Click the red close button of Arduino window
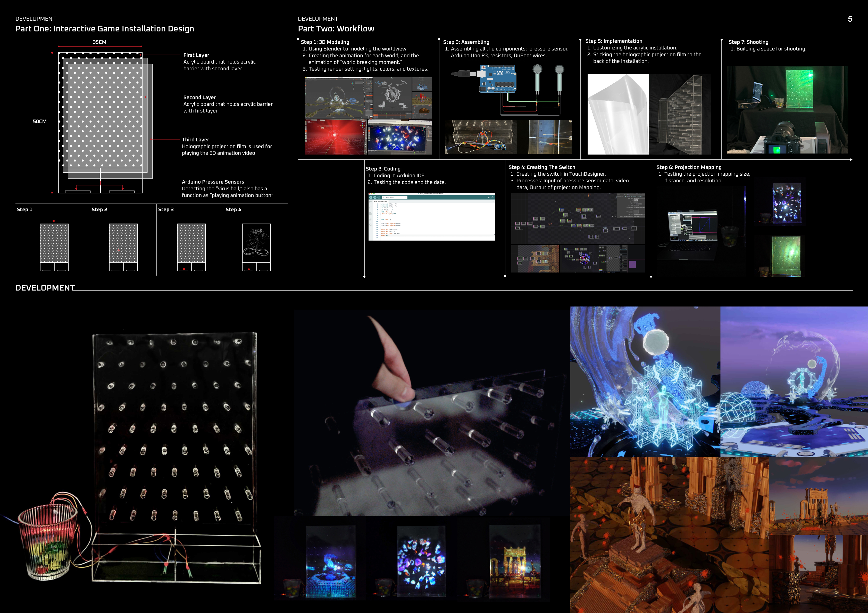Image resolution: width=868 pixels, height=613 pixels. (x=370, y=194)
